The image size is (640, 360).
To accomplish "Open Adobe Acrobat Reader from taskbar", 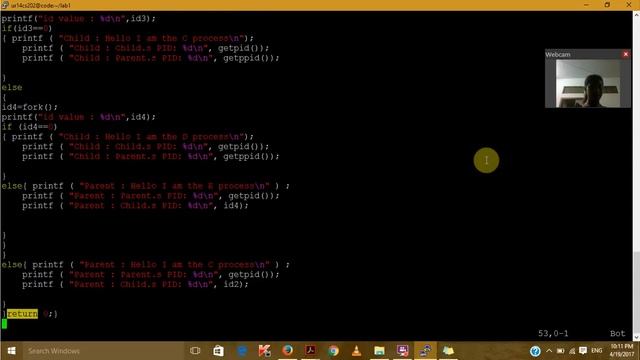I will [310, 351].
